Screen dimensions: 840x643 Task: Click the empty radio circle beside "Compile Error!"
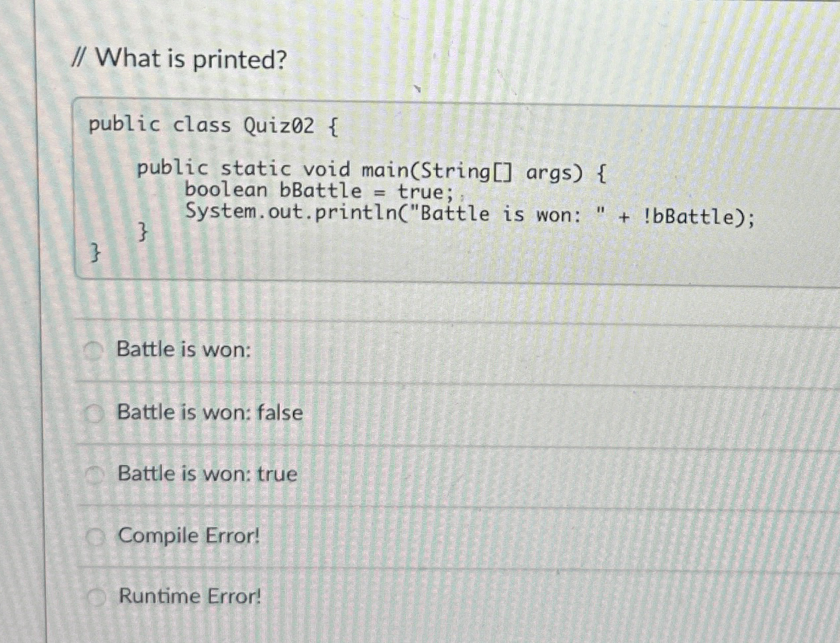point(94,536)
